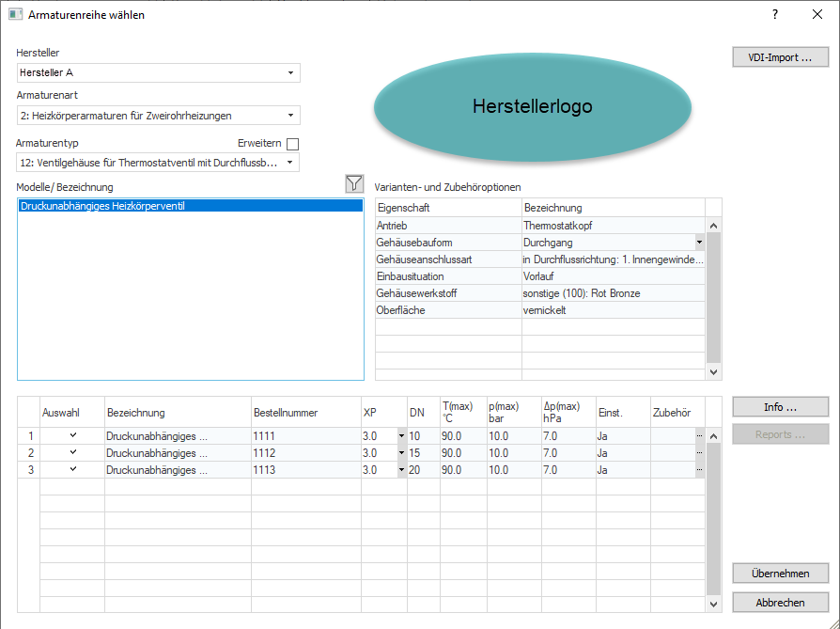The image size is (840, 629).
Task: Click the T(max) °C column header
Action: 463,413
